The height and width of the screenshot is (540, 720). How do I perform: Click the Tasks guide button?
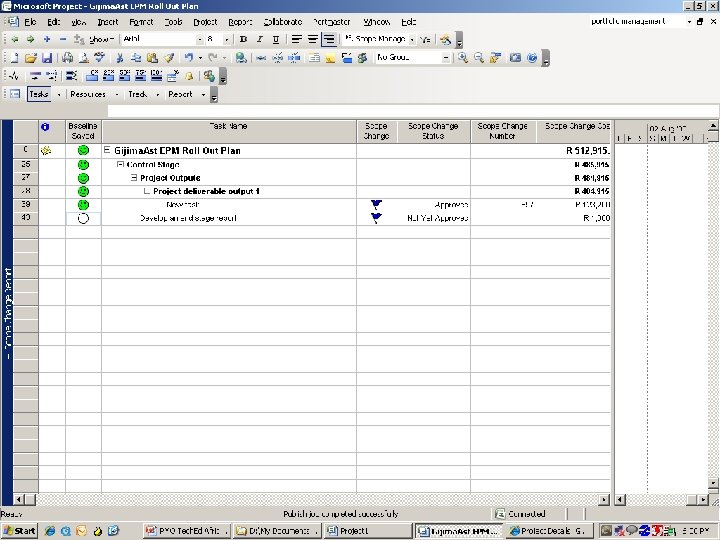point(39,94)
